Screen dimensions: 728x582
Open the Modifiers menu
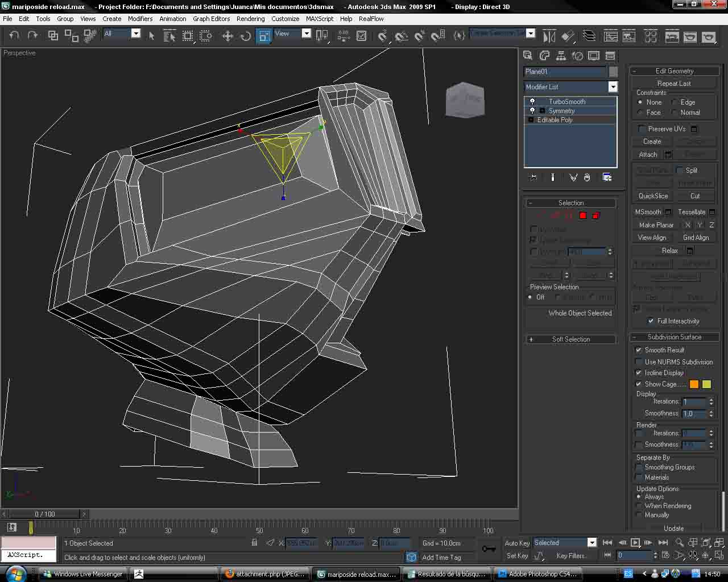[140, 19]
